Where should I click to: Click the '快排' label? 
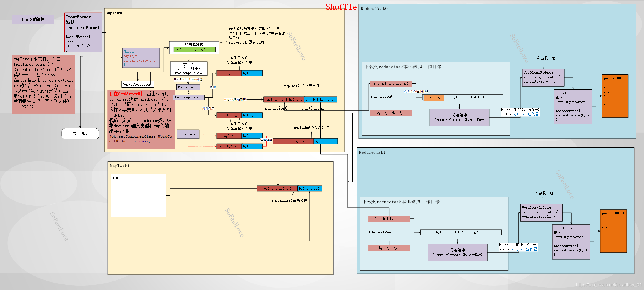(213, 87)
